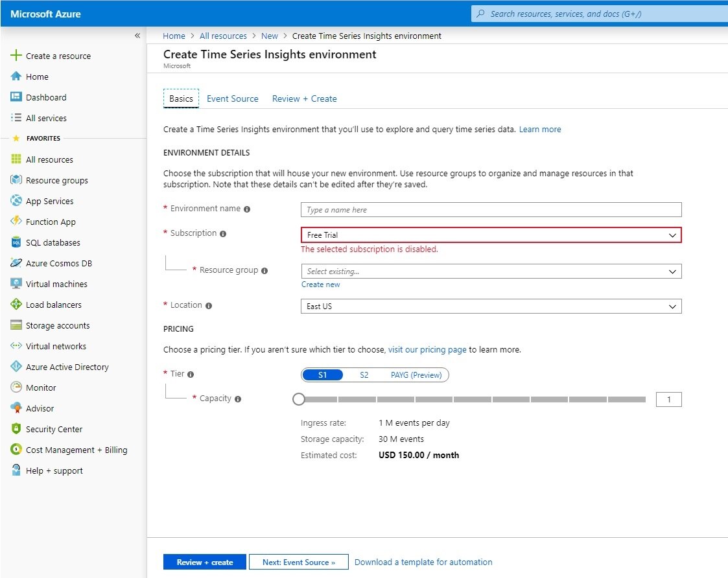728x578 pixels.
Task: Choose the PAYG (Preview) tier
Action: 416,375
